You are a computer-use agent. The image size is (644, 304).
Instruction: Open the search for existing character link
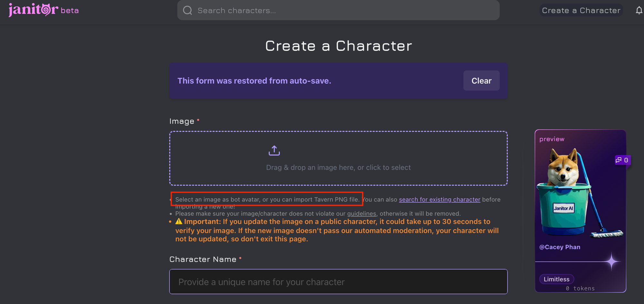click(x=439, y=199)
